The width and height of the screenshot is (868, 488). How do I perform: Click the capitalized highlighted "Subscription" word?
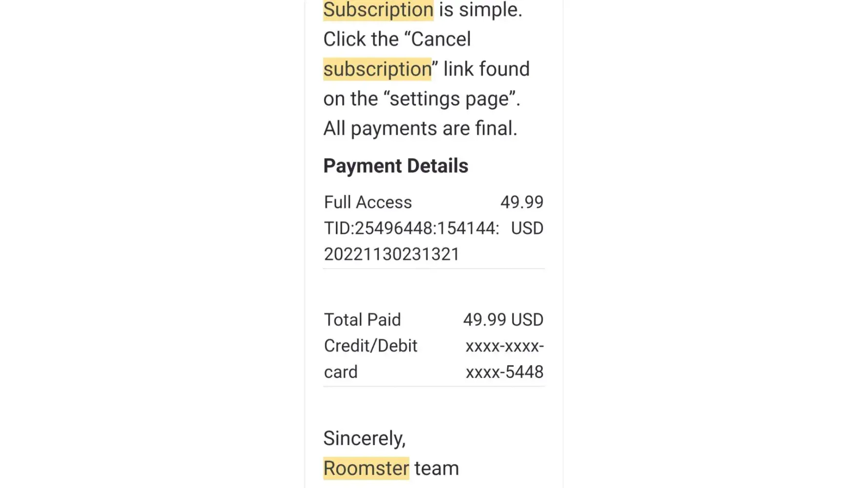(x=378, y=10)
